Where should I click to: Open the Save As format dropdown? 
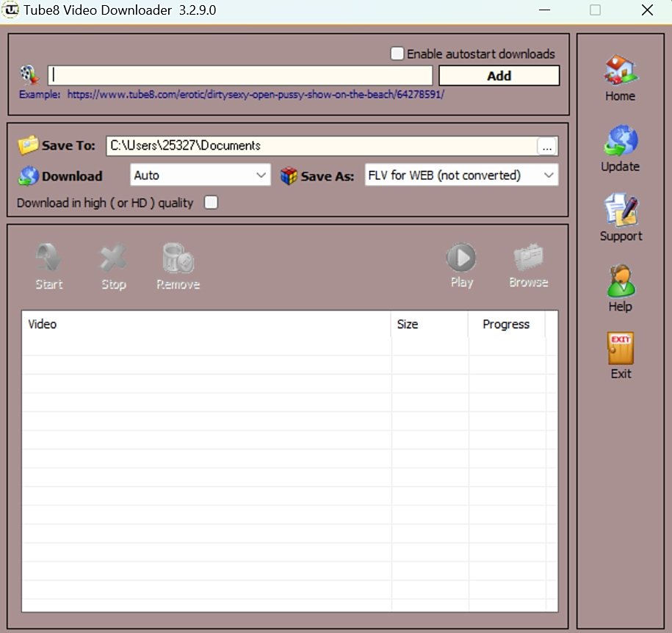click(x=460, y=175)
